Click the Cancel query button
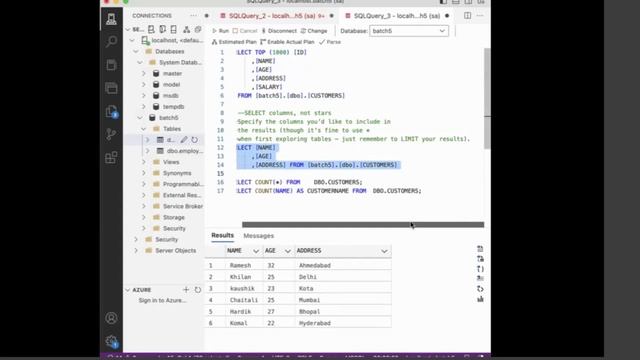Image resolution: width=640 pixels, height=360 pixels. 244,31
